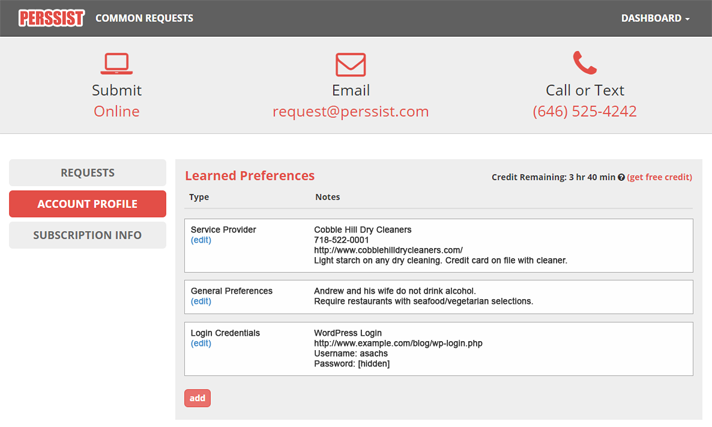Image resolution: width=712 pixels, height=427 pixels.
Task: Click the credit remaining help question icon
Action: coord(621,177)
